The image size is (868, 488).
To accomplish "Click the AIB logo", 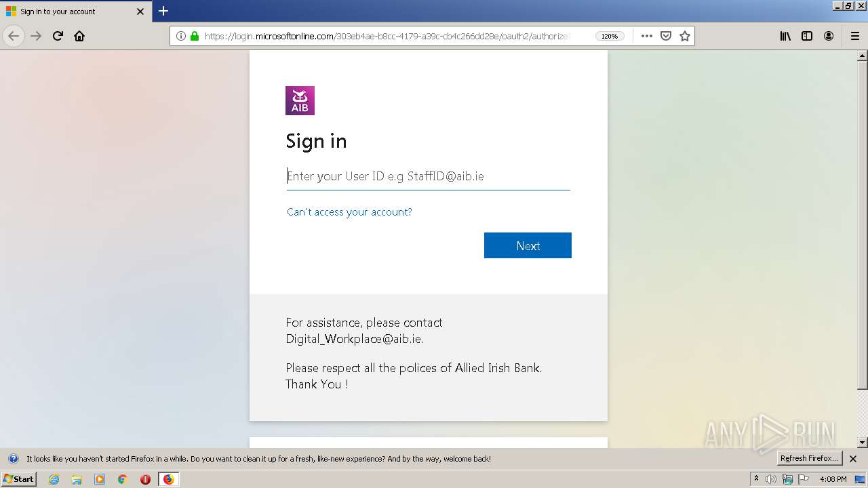I will coord(300,100).
